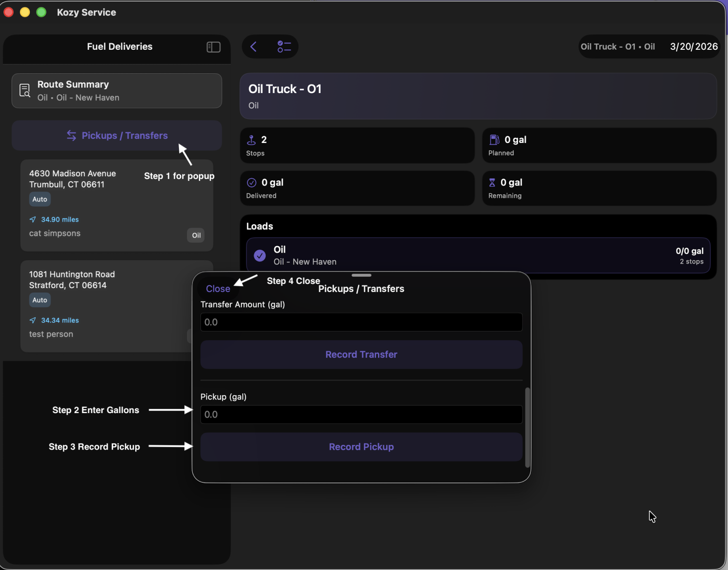Open the checklist view icon

[x=284, y=47]
